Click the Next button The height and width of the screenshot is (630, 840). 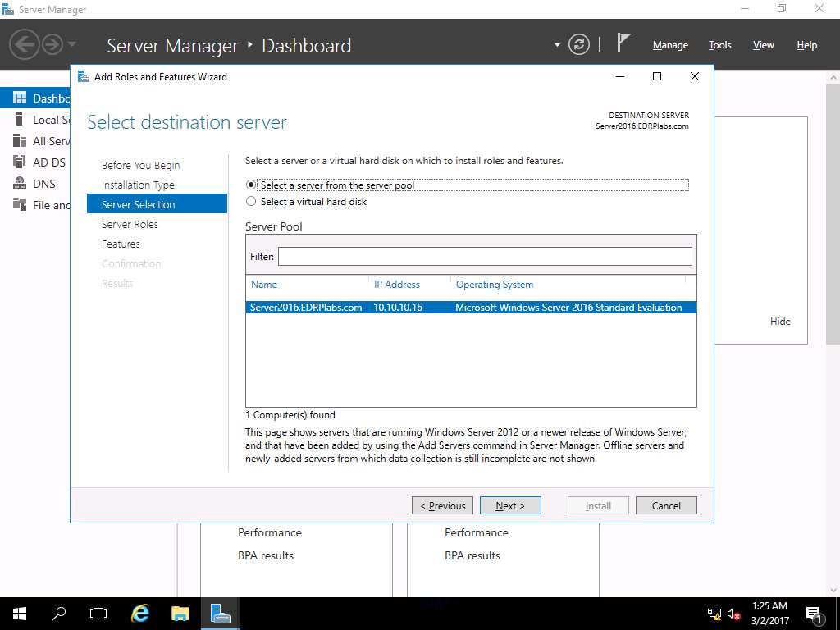[x=510, y=505]
